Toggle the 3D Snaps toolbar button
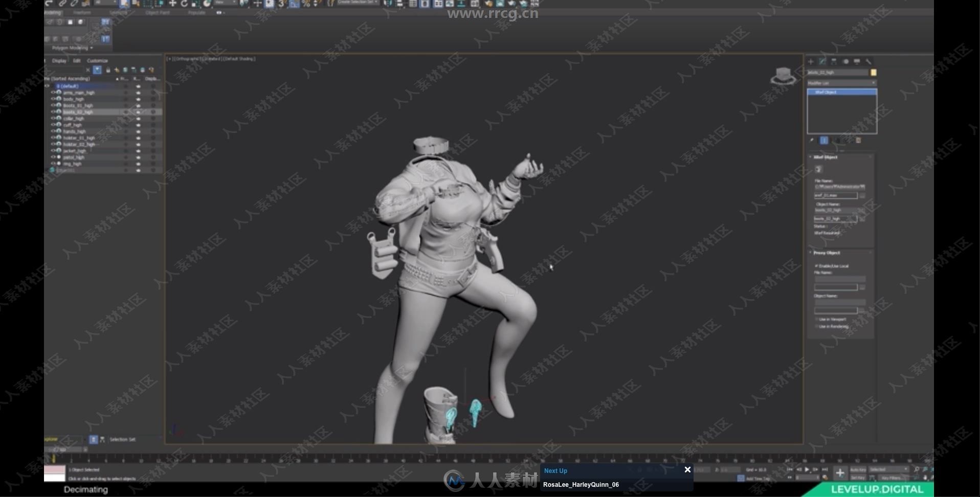Image resolution: width=980 pixels, height=497 pixels. [281, 3]
